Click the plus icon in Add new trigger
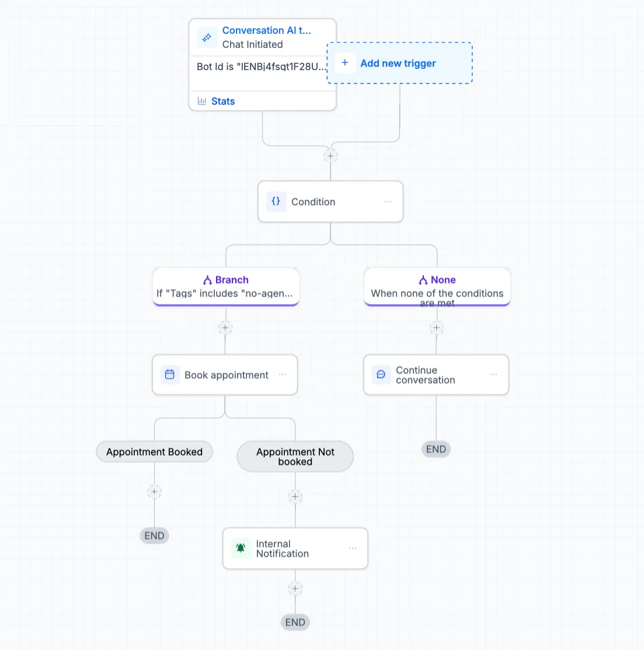The image size is (644, 650). click(x=345, y=63)
